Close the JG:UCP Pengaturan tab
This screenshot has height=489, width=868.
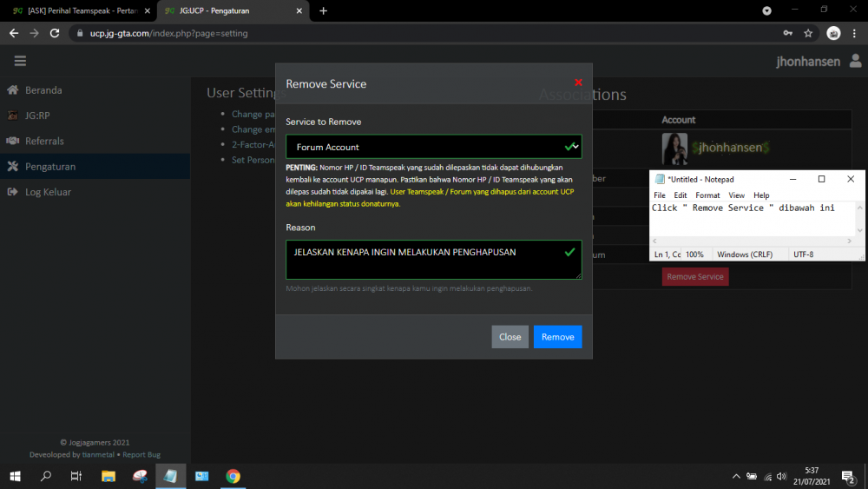(299, 10)
